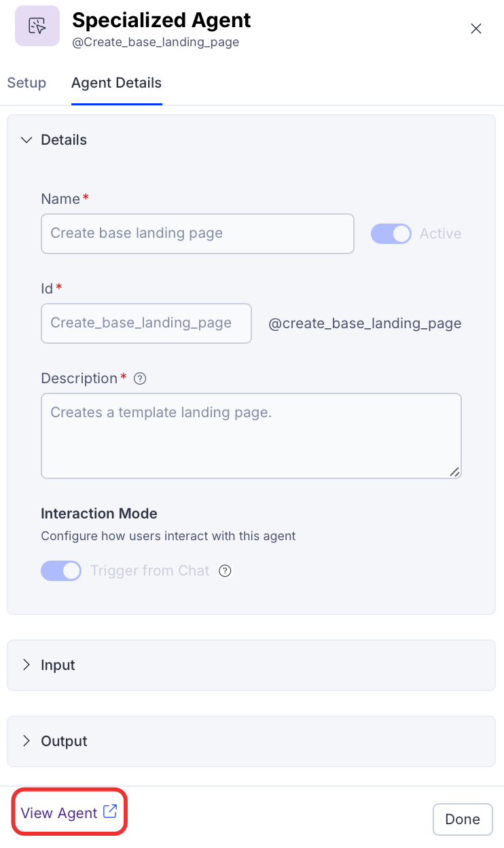Click the Id input field

coord(146,323)
